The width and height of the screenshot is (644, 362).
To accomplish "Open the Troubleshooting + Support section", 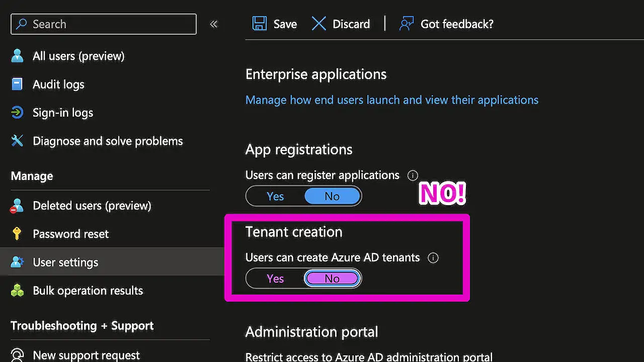I will click(82, 326).
